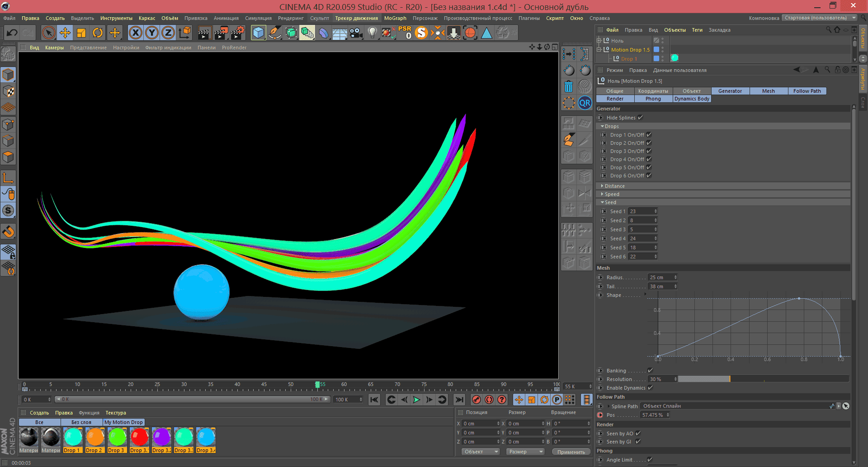Click the PSR reset icon
This screenshot has width=868, height=467.
tap(405, 33)
